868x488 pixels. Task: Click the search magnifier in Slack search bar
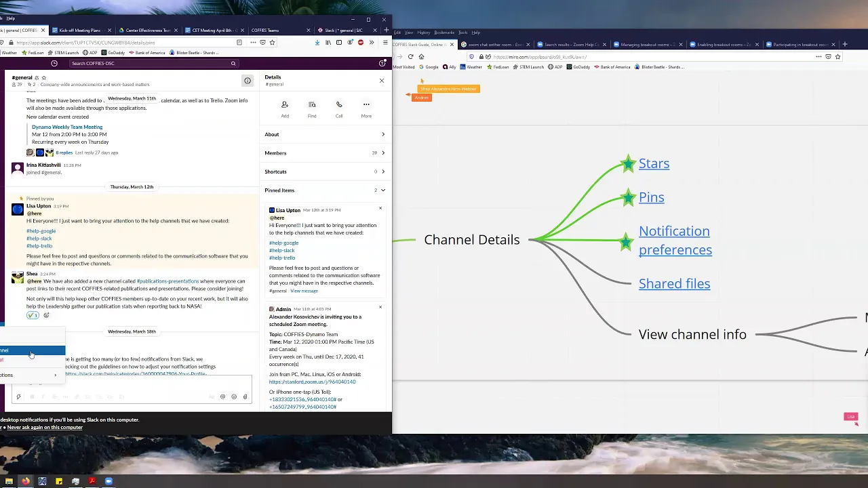(233, 63)
